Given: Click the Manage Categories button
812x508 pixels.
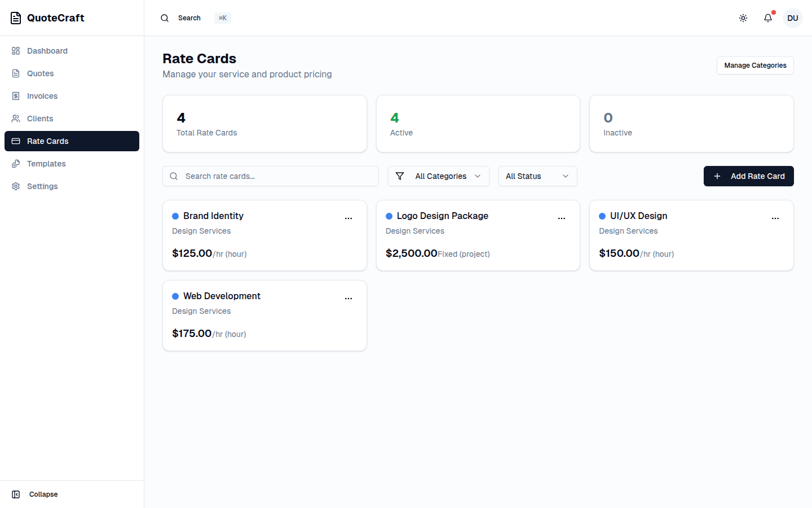Looking at the screenshot, I should 755,65.
